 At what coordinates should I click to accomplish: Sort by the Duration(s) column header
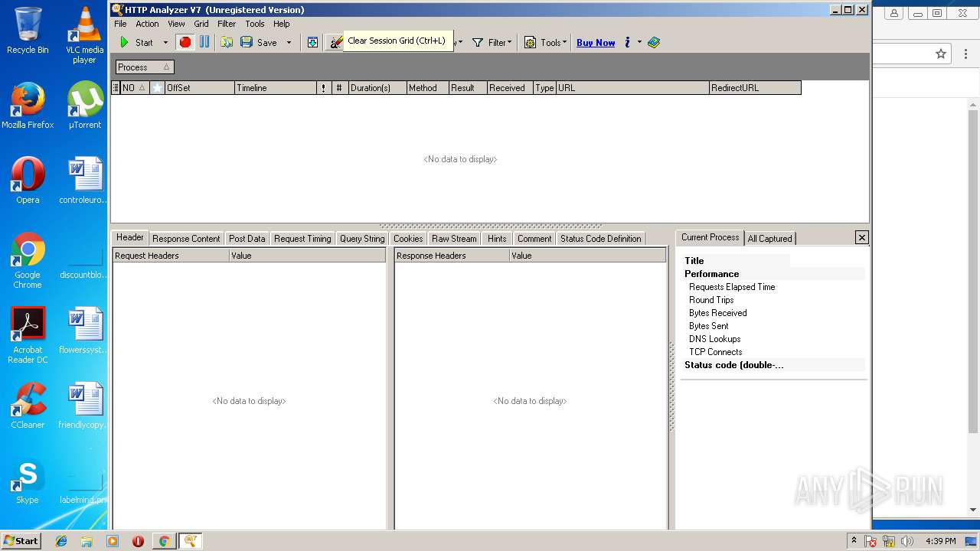tap(377, 88)
